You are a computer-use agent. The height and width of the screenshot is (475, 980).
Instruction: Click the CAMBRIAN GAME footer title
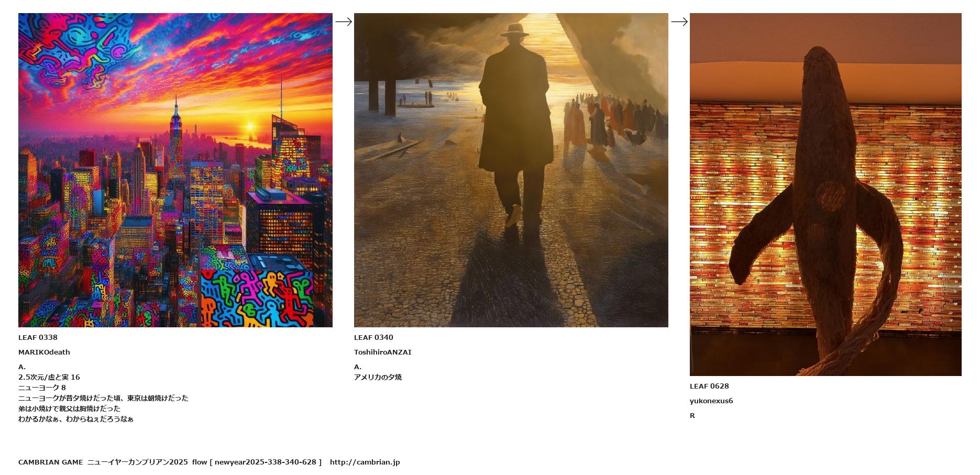50,462
